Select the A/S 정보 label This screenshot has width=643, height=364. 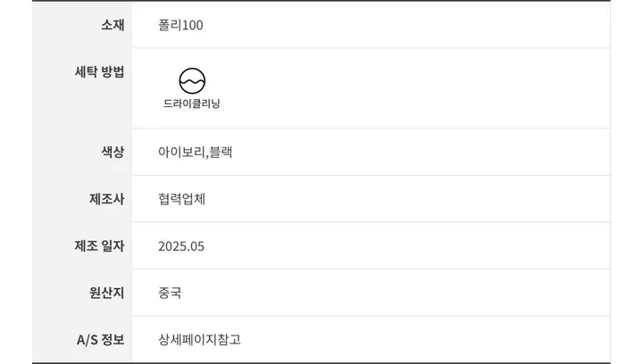pyautogui.click(x=100, y=340)
